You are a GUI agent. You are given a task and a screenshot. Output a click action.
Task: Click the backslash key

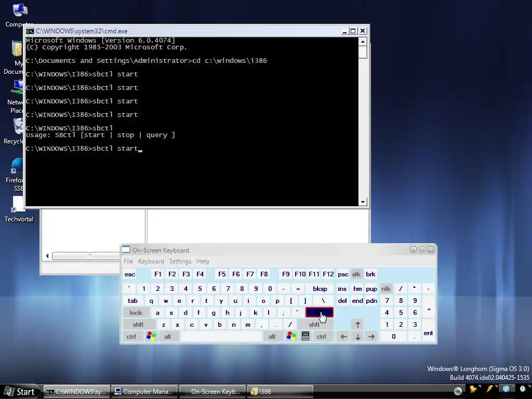[x=323, y=301]
